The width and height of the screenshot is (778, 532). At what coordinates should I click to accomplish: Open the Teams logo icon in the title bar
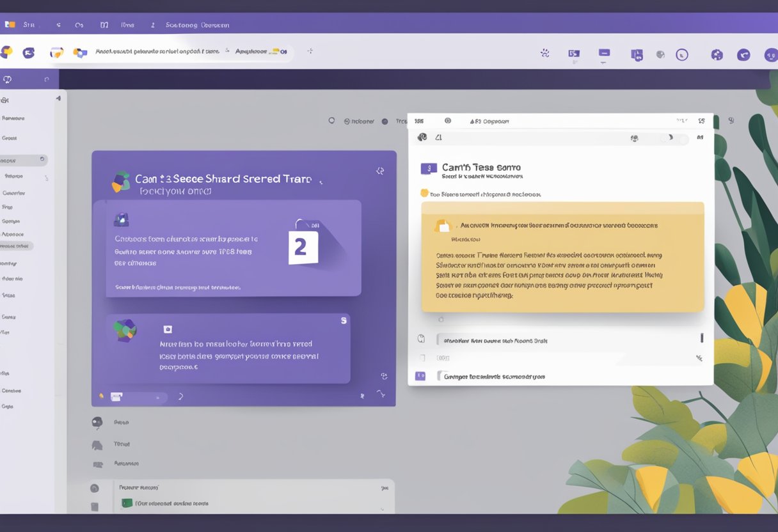pyautogui.click(x=10, y=24)
